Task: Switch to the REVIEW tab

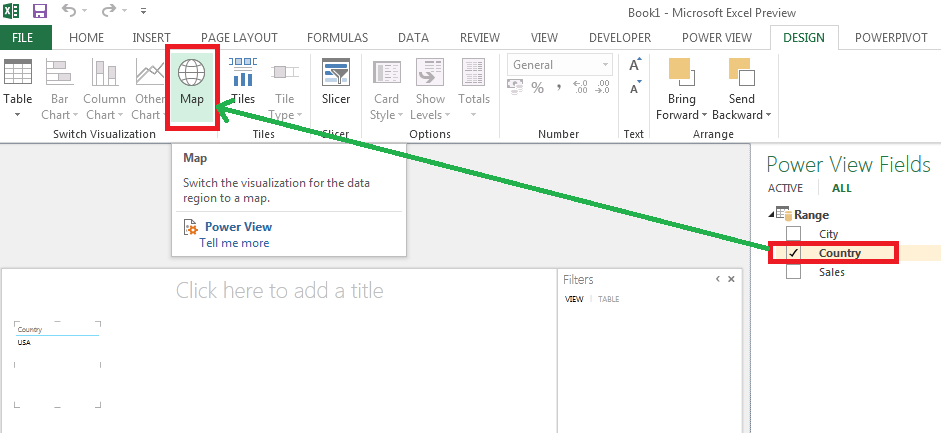Action: (480, 37)
